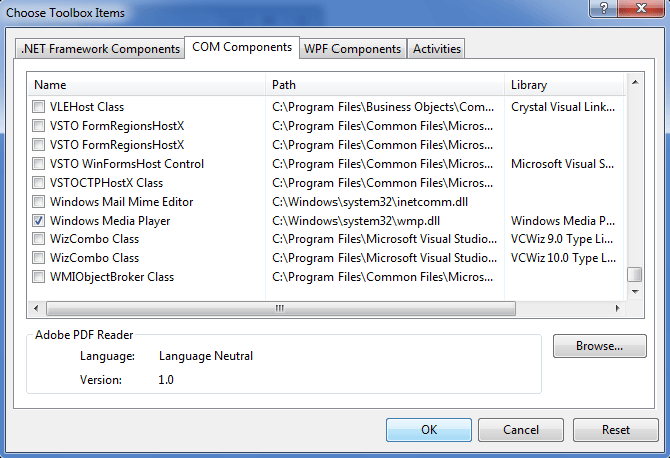Screen dimensions: 670x458
Task: Check the VLEHost Class checkbox
Action: pyautogui.click(x=39, y=106)
